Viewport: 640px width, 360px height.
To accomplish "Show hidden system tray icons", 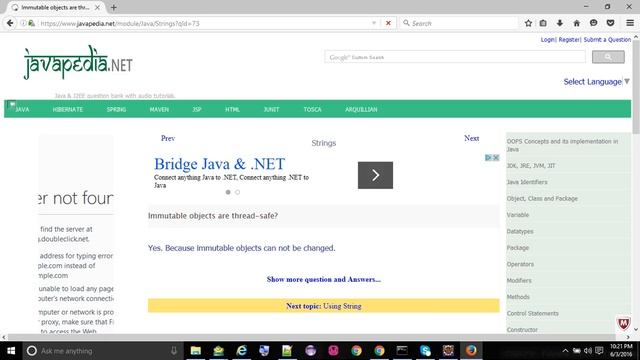I will tap(565, 351).
